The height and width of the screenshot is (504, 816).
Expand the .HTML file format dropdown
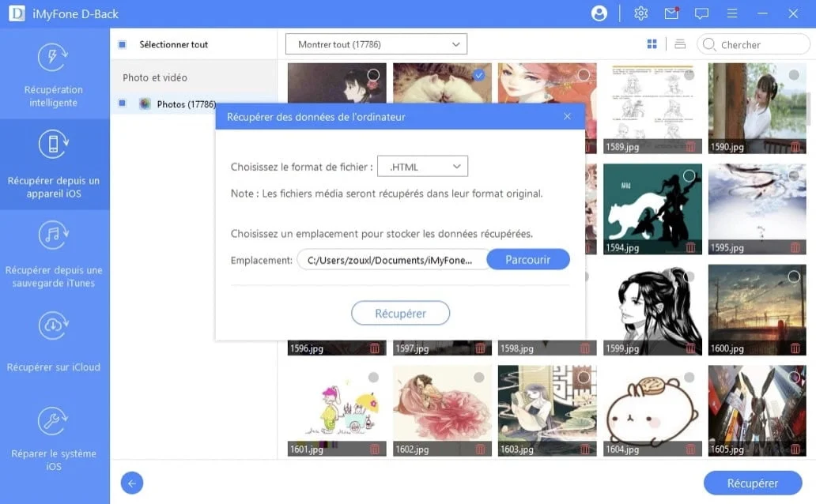[x=422, y=167]
